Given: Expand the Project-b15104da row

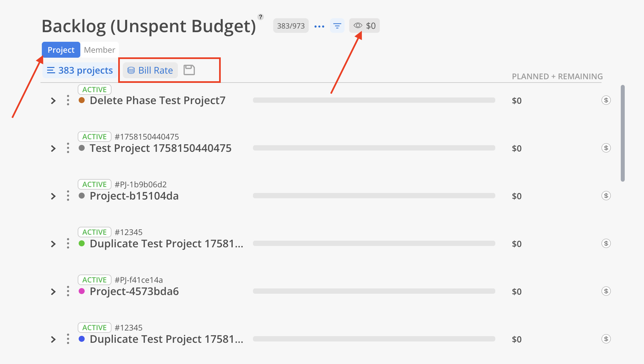Looking at the screenshot, I should (53, 196).
